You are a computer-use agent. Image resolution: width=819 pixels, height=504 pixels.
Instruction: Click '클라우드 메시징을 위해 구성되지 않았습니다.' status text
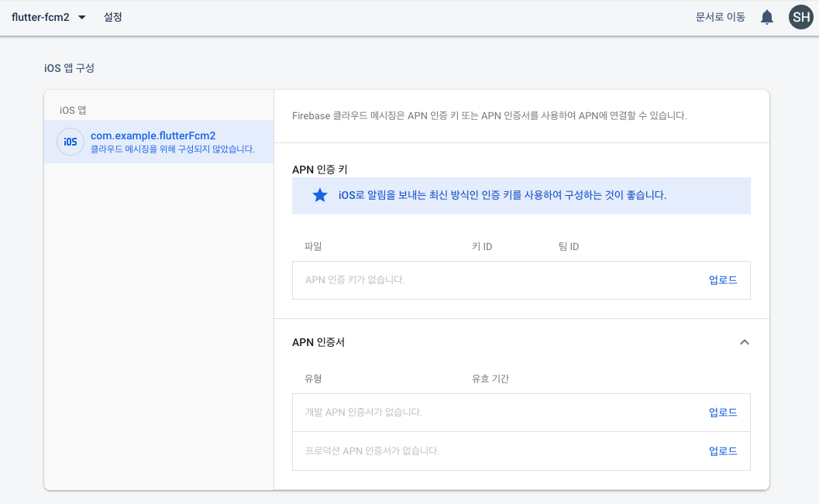172,149
